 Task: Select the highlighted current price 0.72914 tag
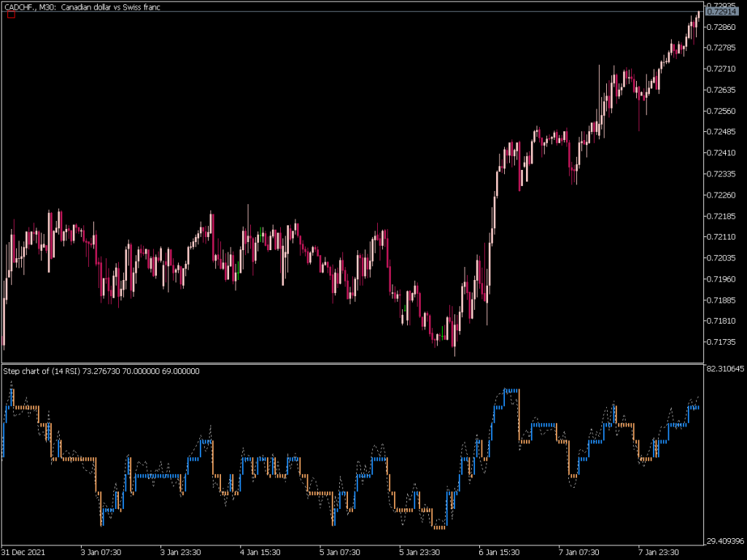click(x=724, y=12)
